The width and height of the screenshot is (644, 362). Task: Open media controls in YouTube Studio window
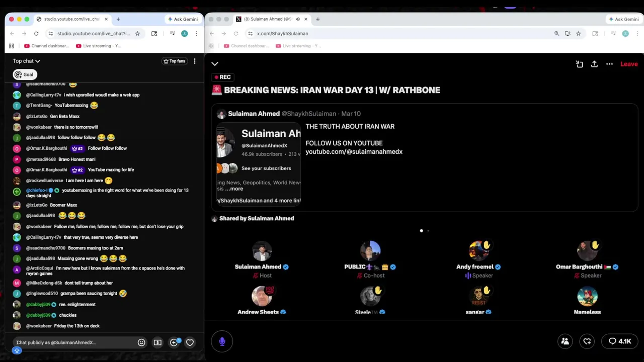pos(172,34)
